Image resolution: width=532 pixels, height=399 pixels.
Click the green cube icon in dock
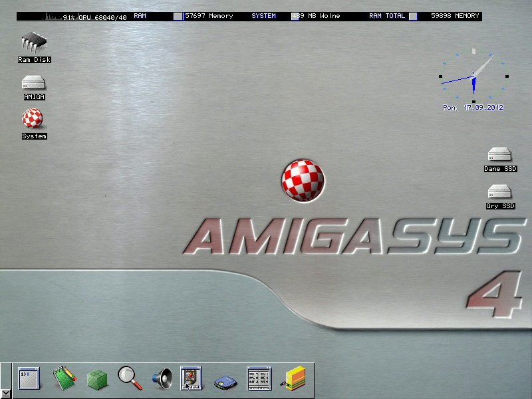[97, 379]
